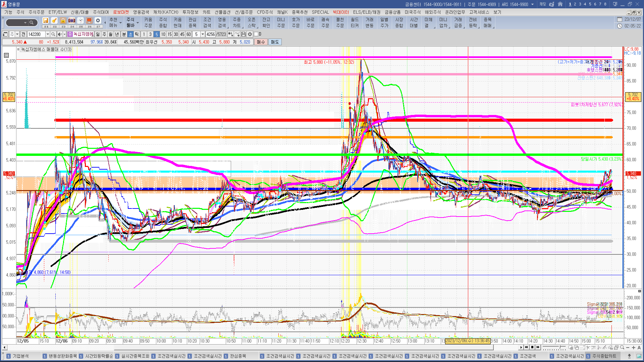Viewport: 644px width, 362px height.
Task: Open the settings gear in the top toolbar
Action: coord(98,20)
